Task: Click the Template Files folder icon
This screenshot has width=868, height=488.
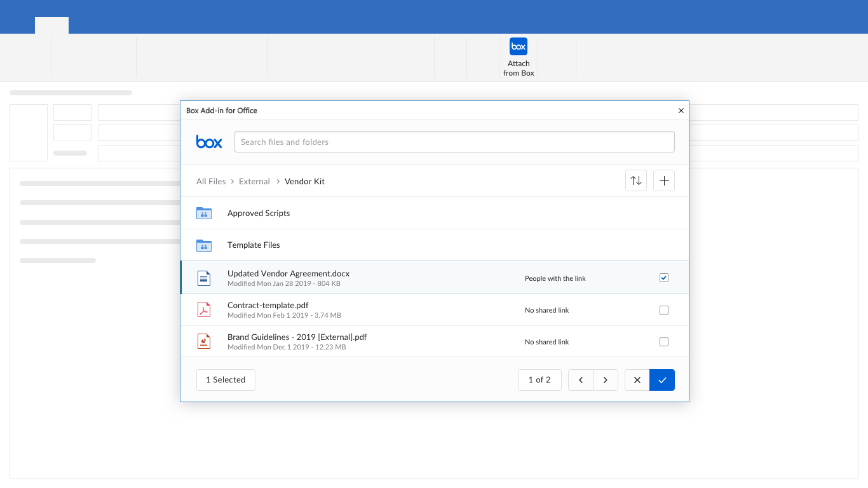Action: tap(204, 245)
